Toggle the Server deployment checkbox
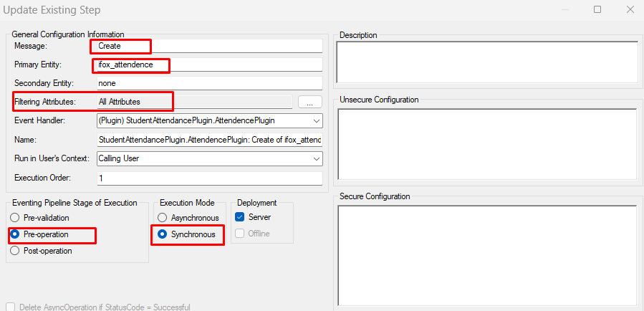 241,217
